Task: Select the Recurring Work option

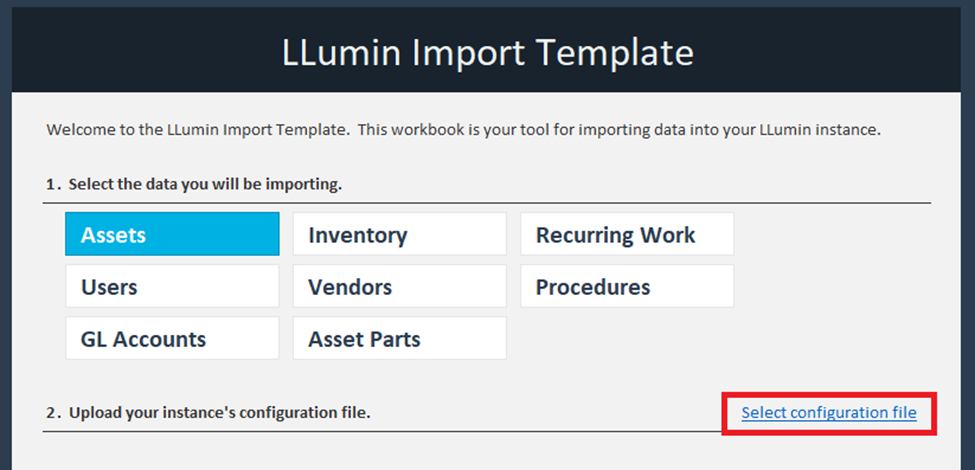Action: click(x=627, y=236)
